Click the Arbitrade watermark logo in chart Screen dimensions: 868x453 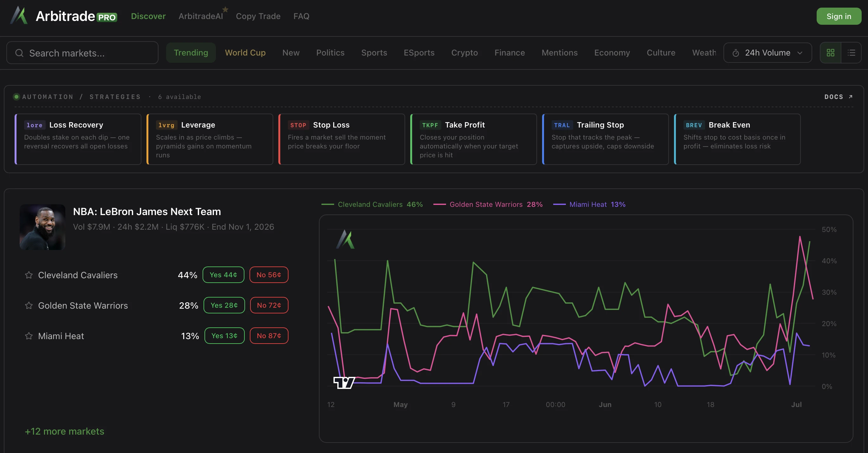(x=345, y=239)
